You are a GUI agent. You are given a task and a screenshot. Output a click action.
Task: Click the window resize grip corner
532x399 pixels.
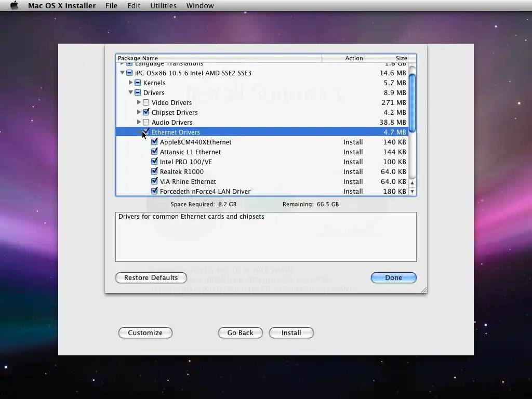(x=424, y=290)
